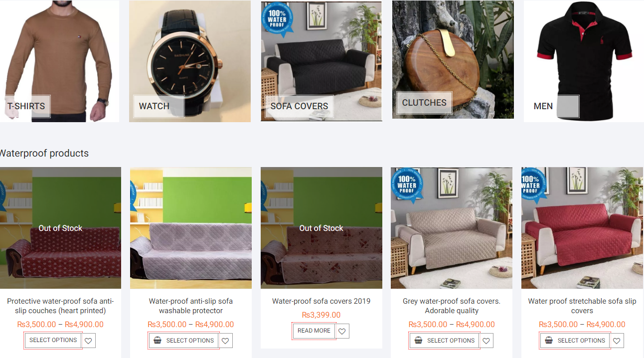
Task: Click wishlist heart for washable protector
Action: tap(225, 341)
